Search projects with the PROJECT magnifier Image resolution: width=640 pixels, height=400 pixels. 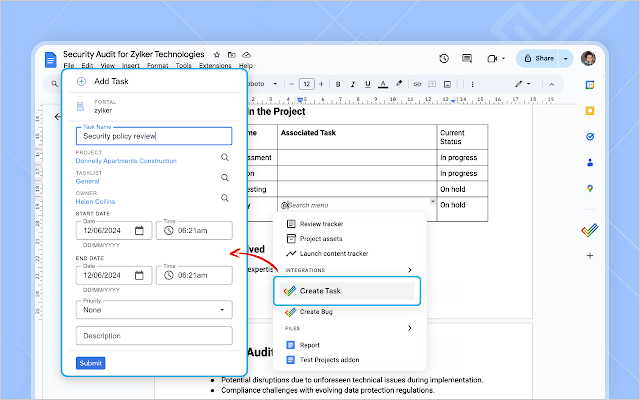coord(225,157)
